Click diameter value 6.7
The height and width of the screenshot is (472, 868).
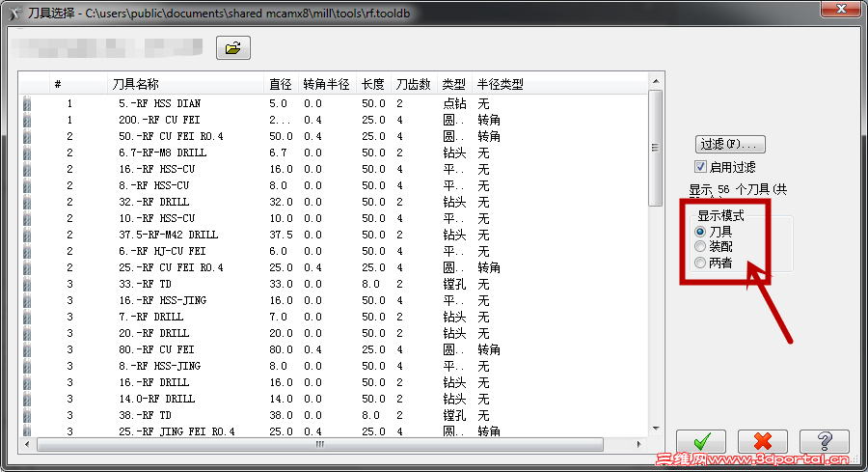[x=278, y=153]
